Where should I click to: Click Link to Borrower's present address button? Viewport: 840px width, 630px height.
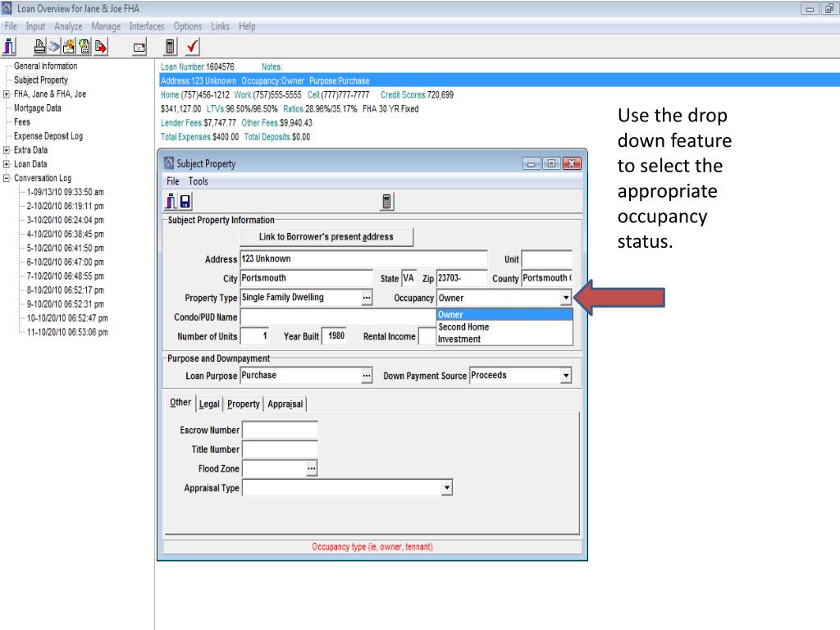[326, 237]
